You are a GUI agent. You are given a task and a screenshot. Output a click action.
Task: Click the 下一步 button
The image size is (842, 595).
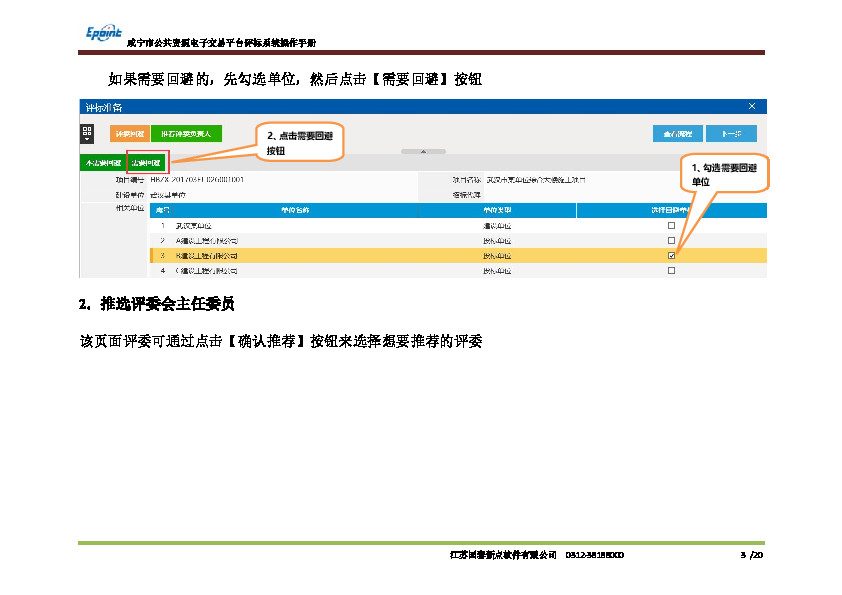point(731,133)
